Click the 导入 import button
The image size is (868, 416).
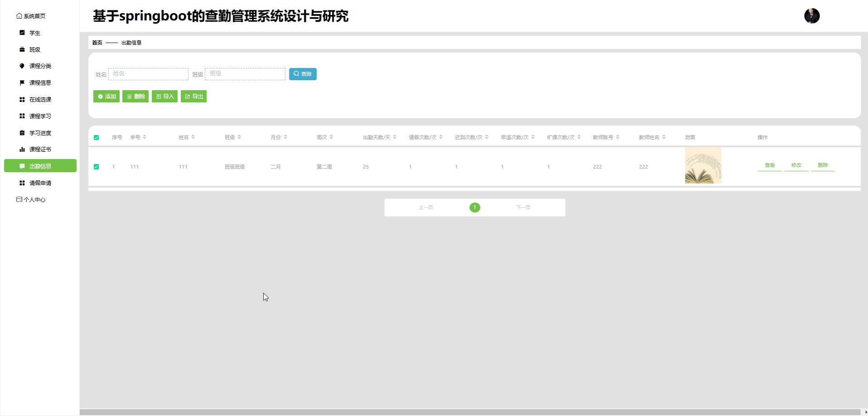pyautogui.click(x=164, y=97)
